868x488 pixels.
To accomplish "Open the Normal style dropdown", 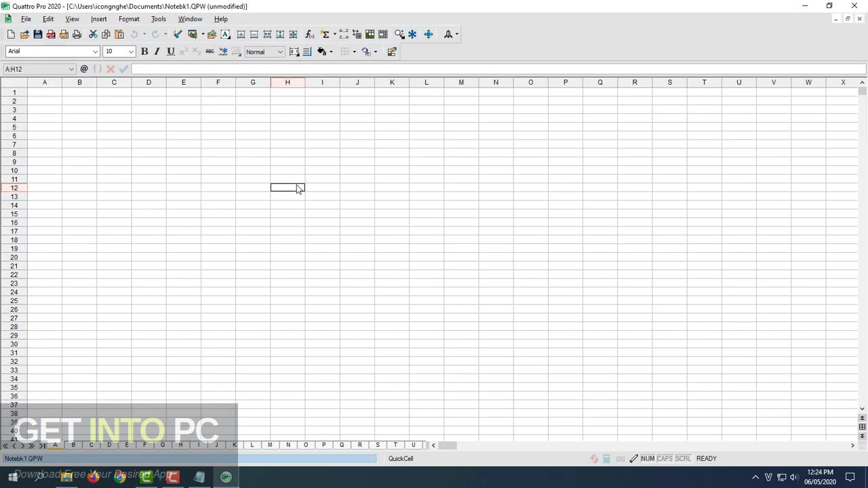I will [x=279, y=52].
